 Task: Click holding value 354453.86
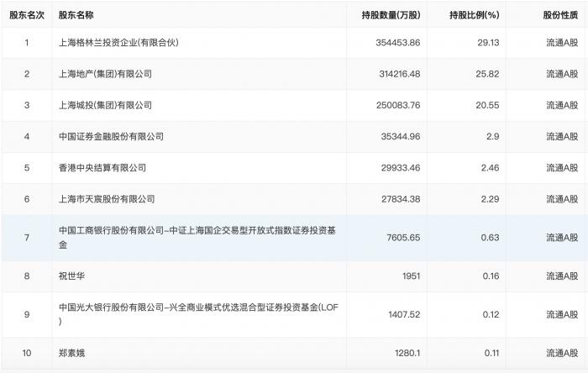point(398,43)
